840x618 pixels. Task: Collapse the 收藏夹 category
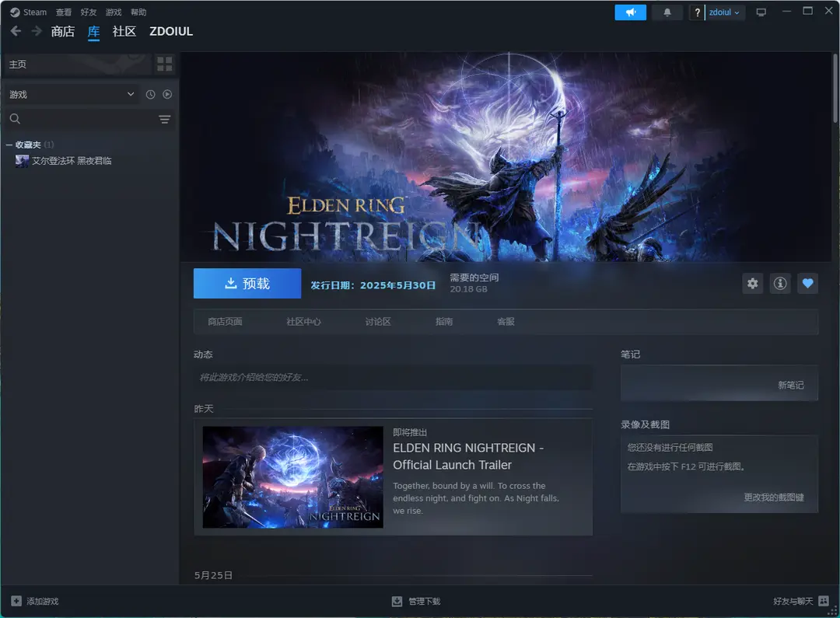click(x=9, y=145)
